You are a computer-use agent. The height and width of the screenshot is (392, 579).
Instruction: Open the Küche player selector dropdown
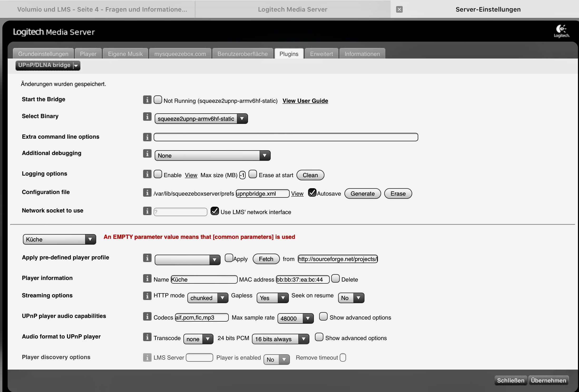click(59, 239)
